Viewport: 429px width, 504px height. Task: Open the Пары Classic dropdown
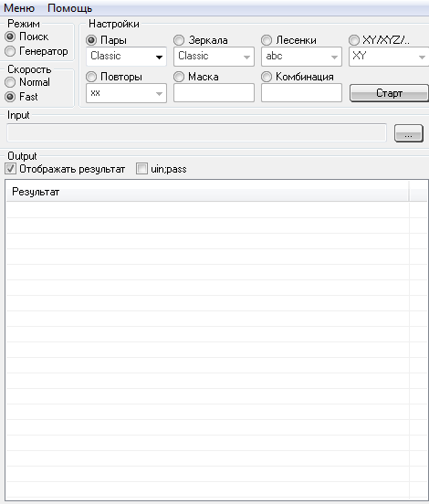click(x=126, y=57)
